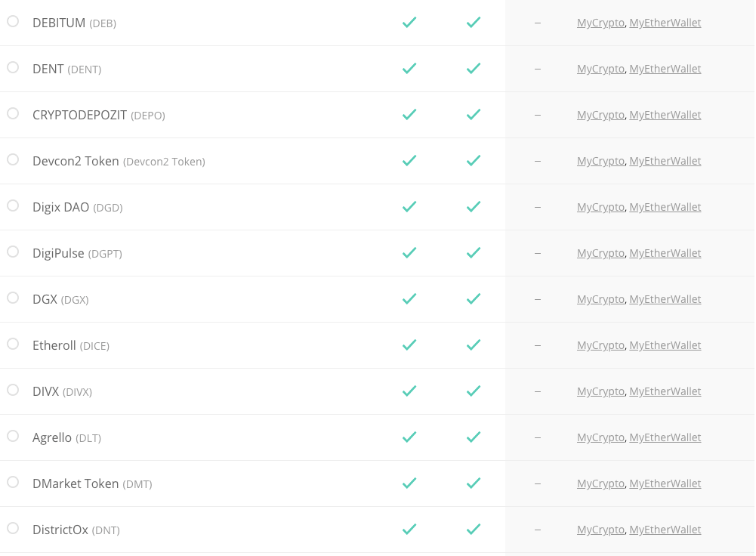Select the radio button for Agrello

[12, 437]
